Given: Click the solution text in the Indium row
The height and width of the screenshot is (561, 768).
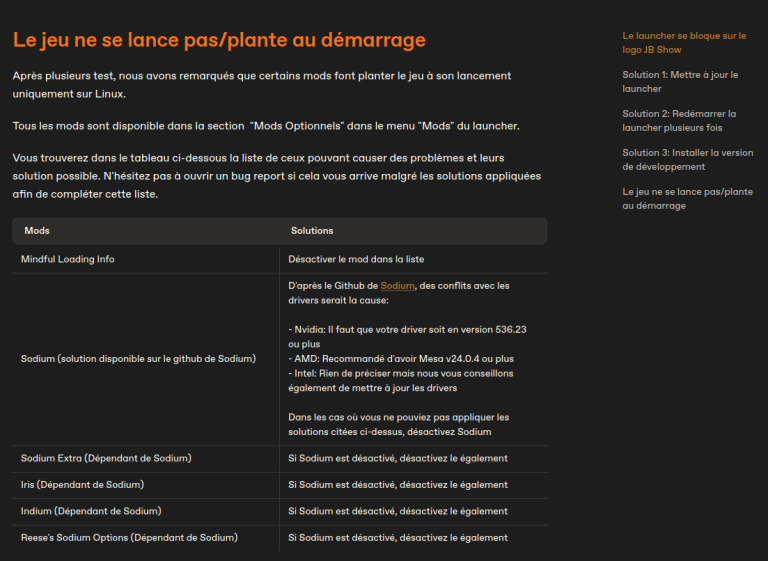Looking at the screenshot, I should (x=398, y=512).
